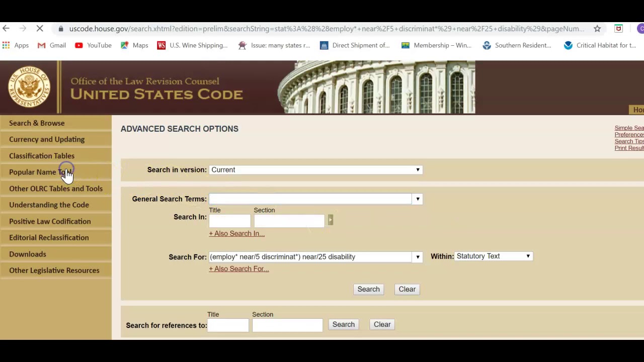The image size is (644, 362).
Task: Click United States Code banner title
Action: point(156,94)
